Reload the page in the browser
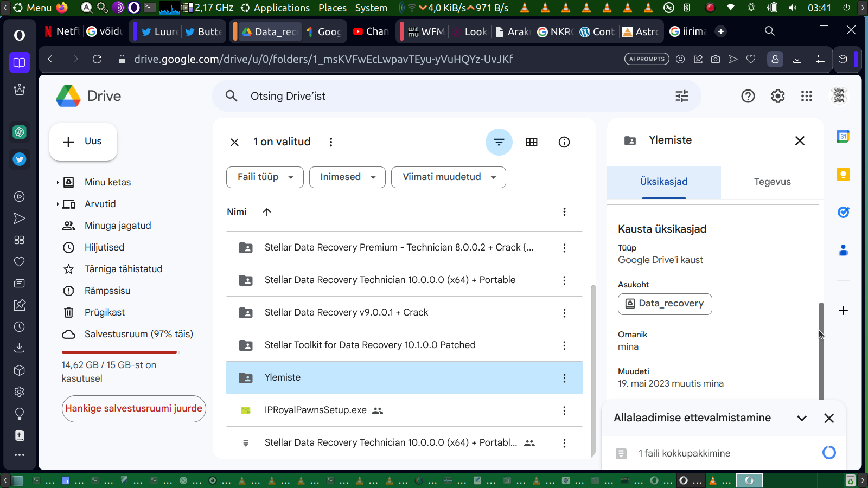The image size is (868, 488). click(x=97, y=59)
